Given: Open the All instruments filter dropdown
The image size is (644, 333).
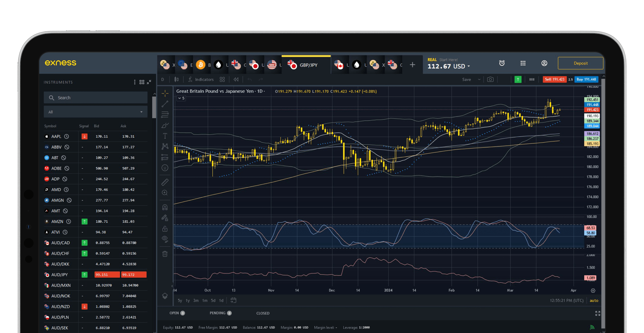Looking at the screenshot, I should point(96,112).
